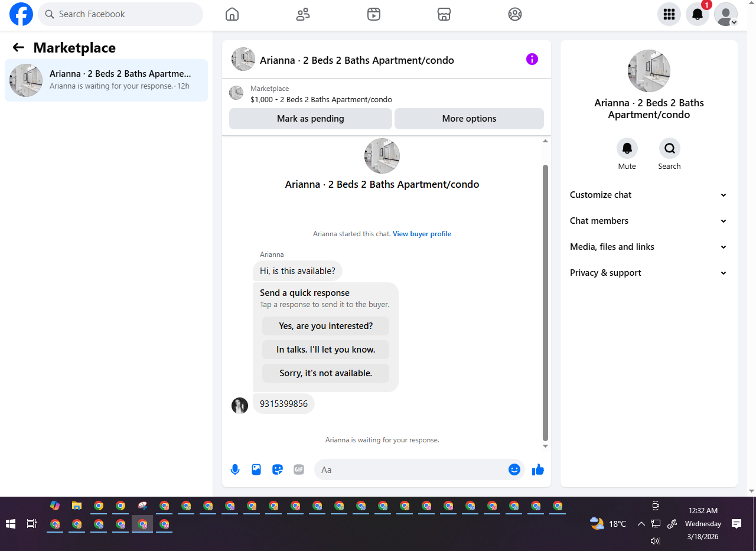Click the "Hi, is this available?" message
The height and width of the screenshot is (551, 756).
(298, 271)
